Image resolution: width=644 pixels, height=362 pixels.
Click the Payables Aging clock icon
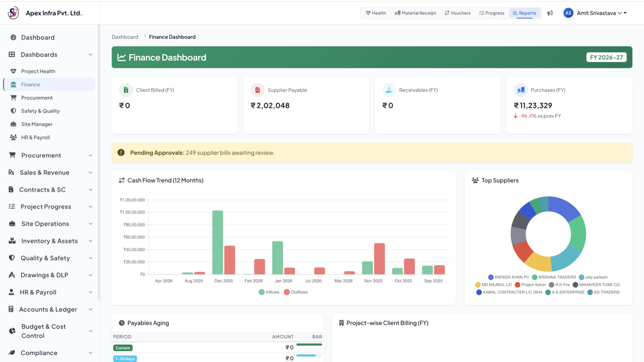[x=122, y=323]
